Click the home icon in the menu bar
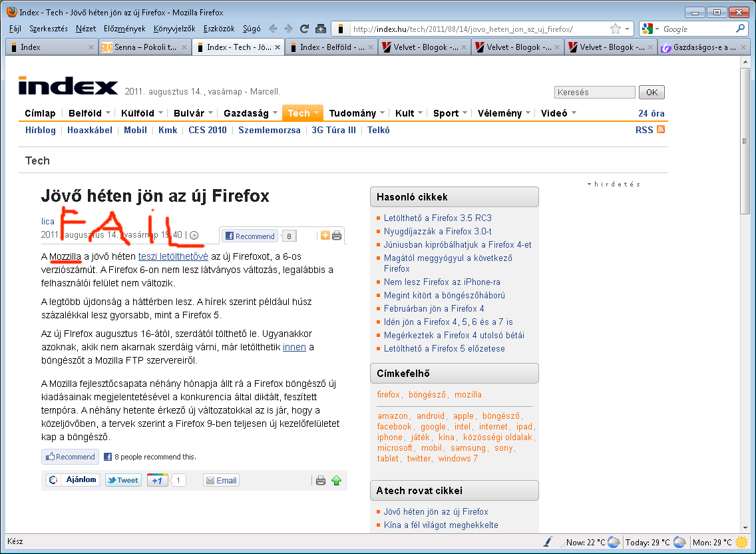The image size is (756, 554). click(x=321, y=29)
